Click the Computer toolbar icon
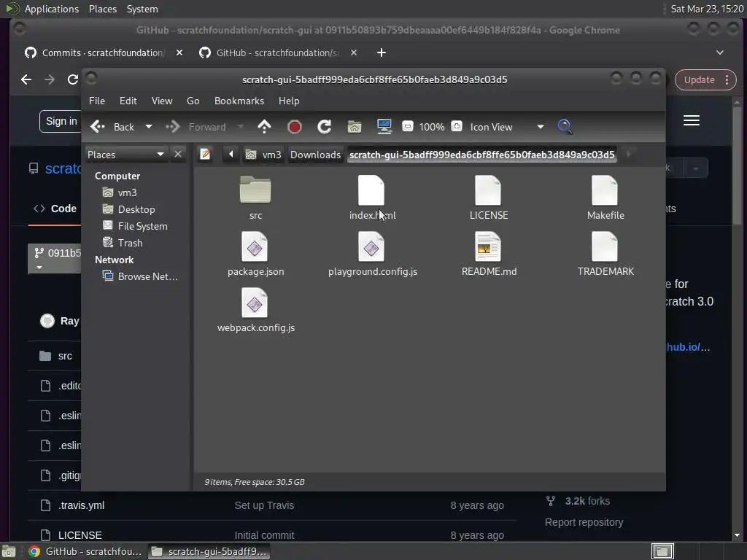 pos(384,127)
